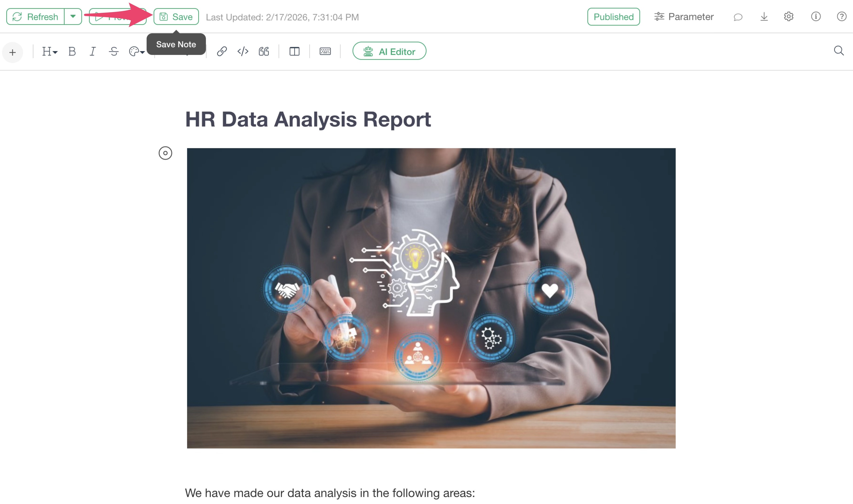Toggle italic formatting

[x=92, y=52]
